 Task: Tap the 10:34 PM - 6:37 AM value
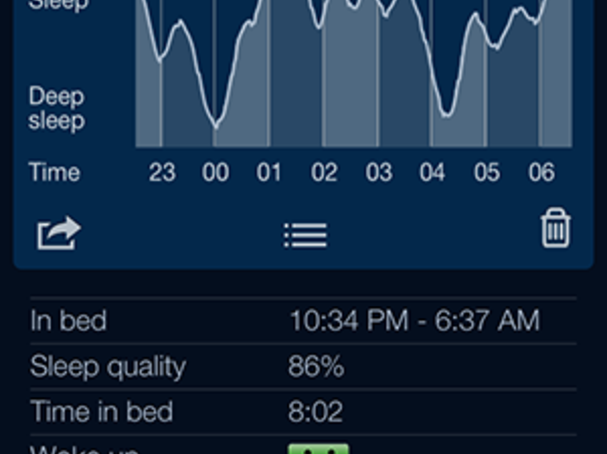414,321
